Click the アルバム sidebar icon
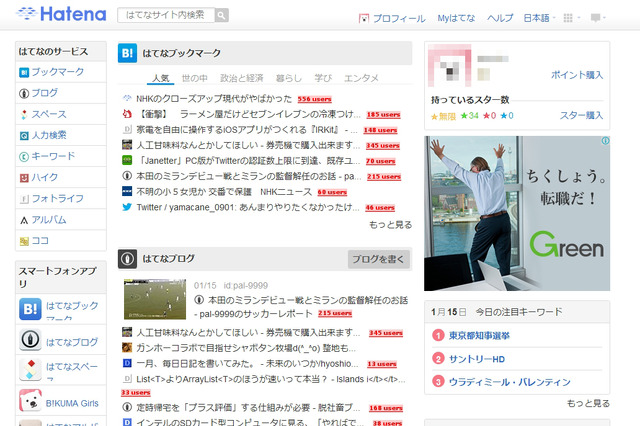The width and height of the screenshot is (640, 426). point(24,220)
